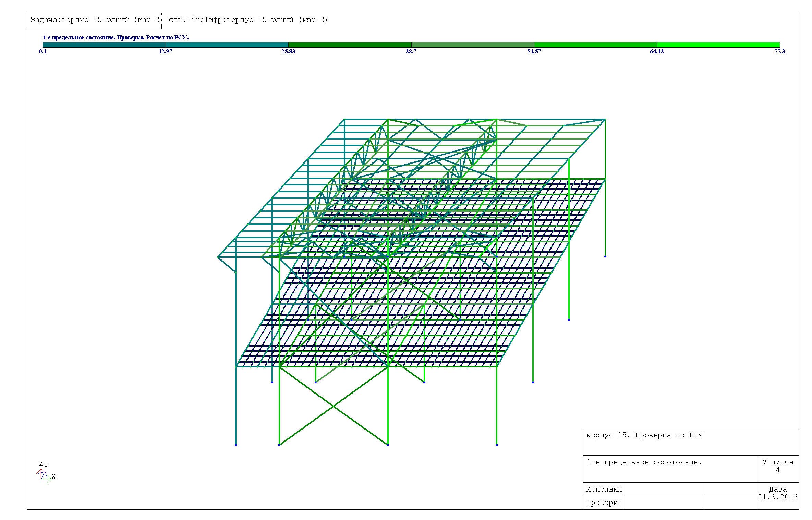
Task: Click the blue support node at far-right column base
Action: [605, 256]
